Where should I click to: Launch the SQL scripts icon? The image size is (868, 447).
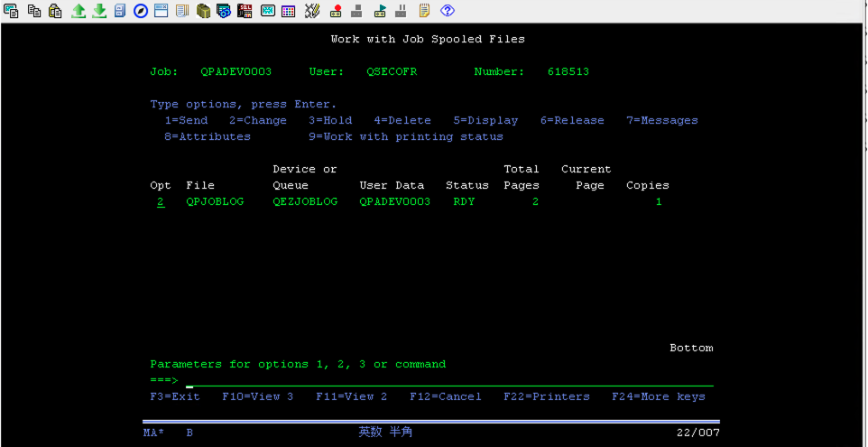pos(245,10)
